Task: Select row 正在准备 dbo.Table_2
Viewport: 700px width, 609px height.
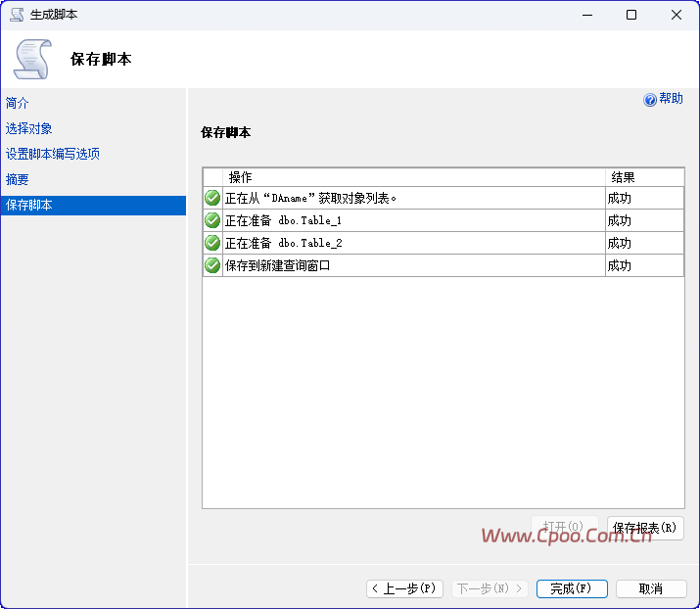Action: point(443,243)
